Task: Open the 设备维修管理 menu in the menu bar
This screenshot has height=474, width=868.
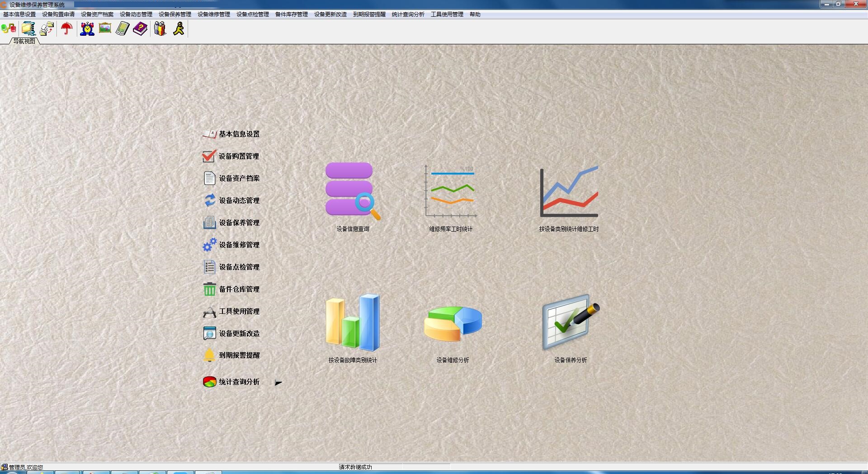Action: point(214,14)
